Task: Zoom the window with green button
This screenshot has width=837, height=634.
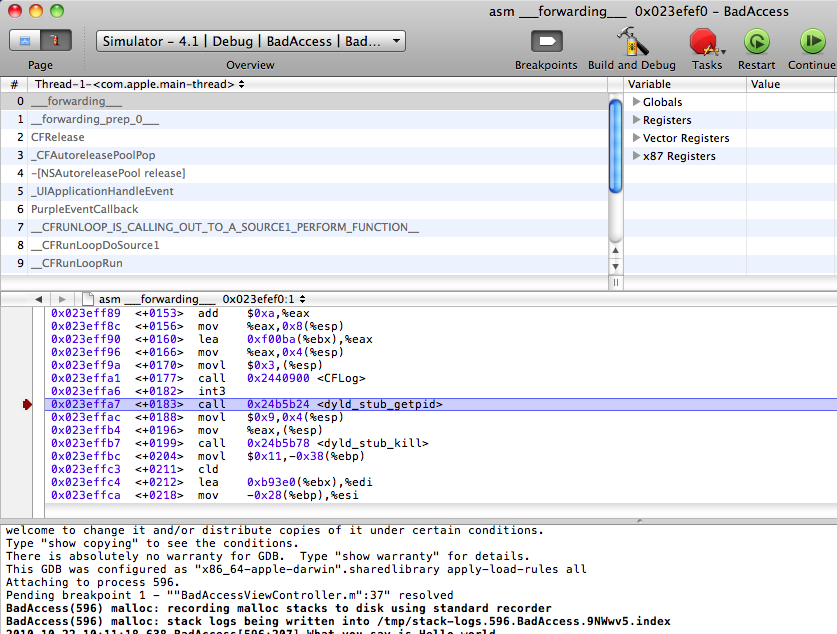Action: coord(57,11)
